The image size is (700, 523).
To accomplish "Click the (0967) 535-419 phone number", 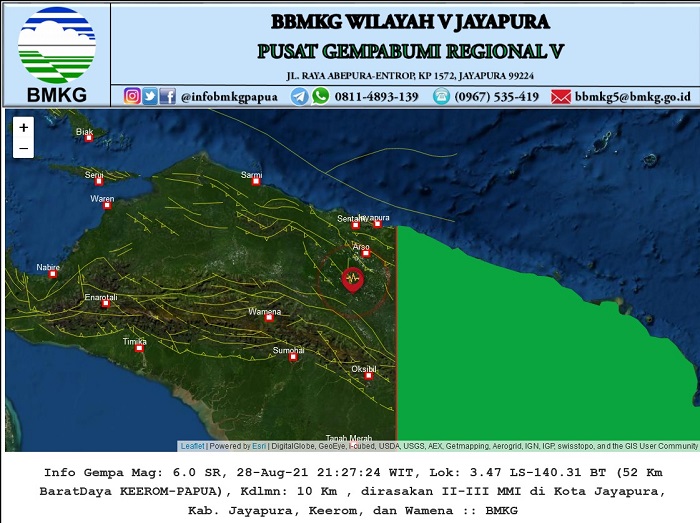I will coord(497,97).
